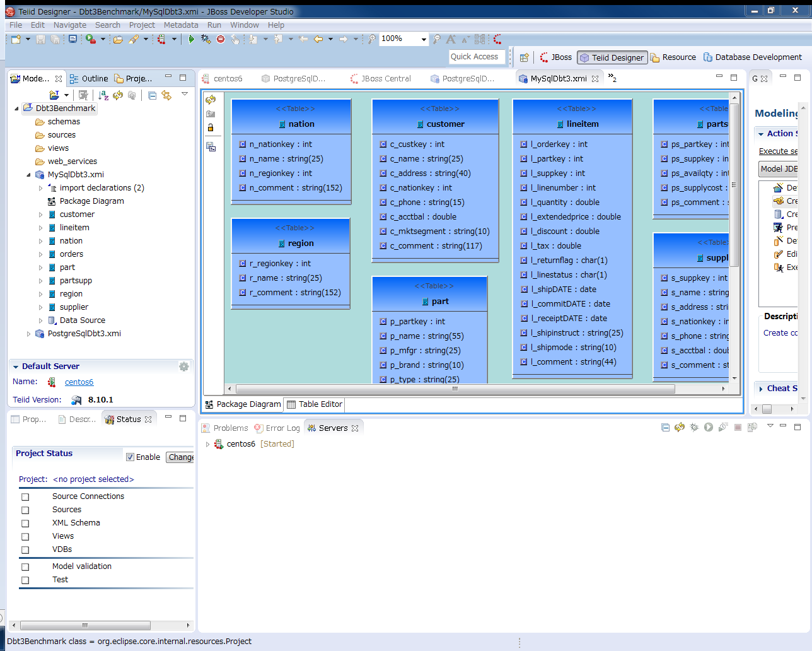The height and width of the screenshot is (651, 812).
Task: Switch to the Teiid Designer perspective
Action: coord(612,57)
